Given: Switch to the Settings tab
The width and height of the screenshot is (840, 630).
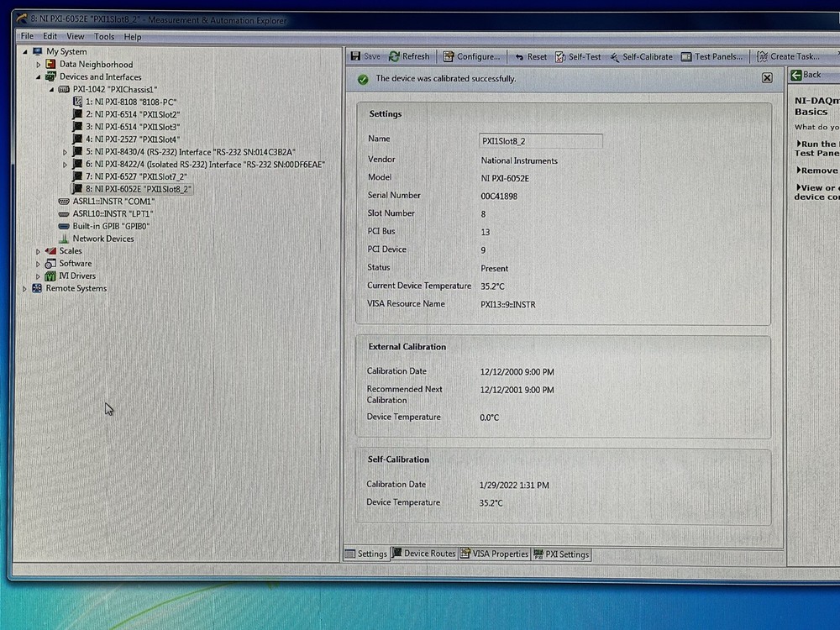Looking at the screenshot, I should [366, 554].
